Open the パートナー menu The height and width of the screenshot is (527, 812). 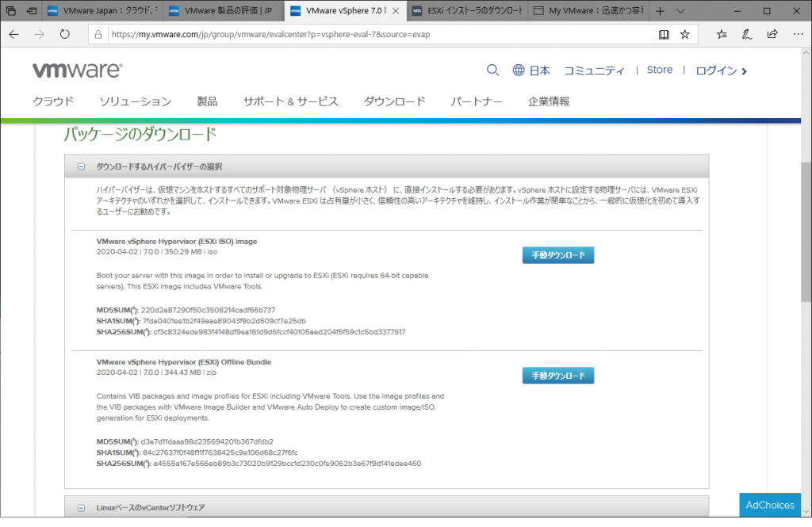pyautogui.click(x=477, y=101)
